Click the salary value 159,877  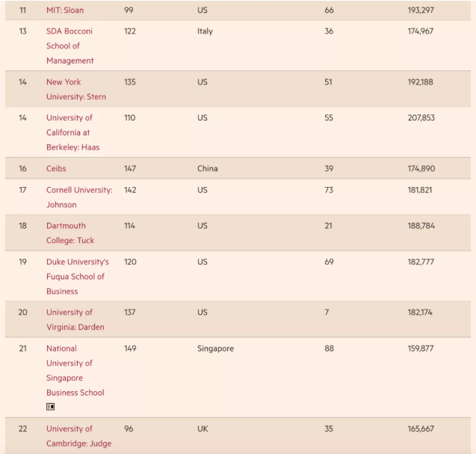click(x=421, y=349)
